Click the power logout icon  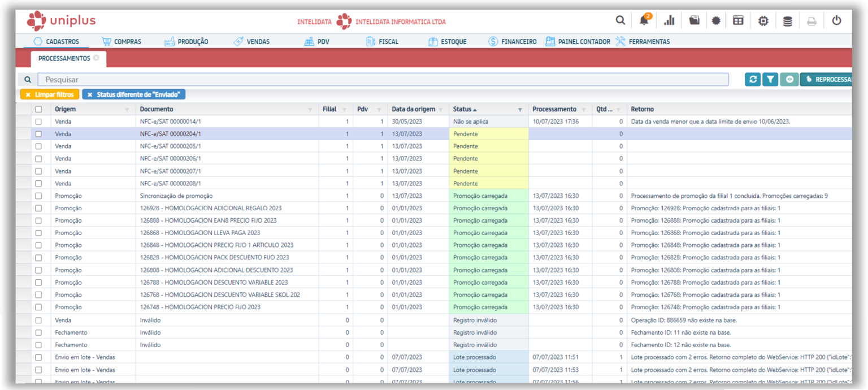click(x=836, y=21)
